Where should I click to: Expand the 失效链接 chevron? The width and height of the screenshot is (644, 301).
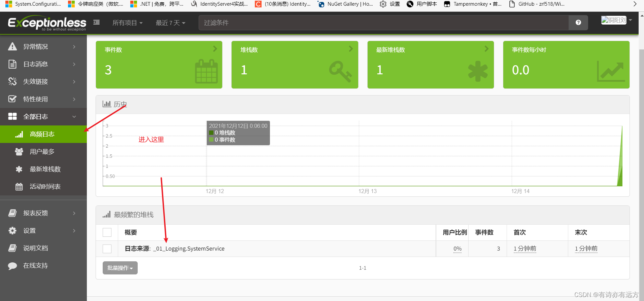(74, 81)
